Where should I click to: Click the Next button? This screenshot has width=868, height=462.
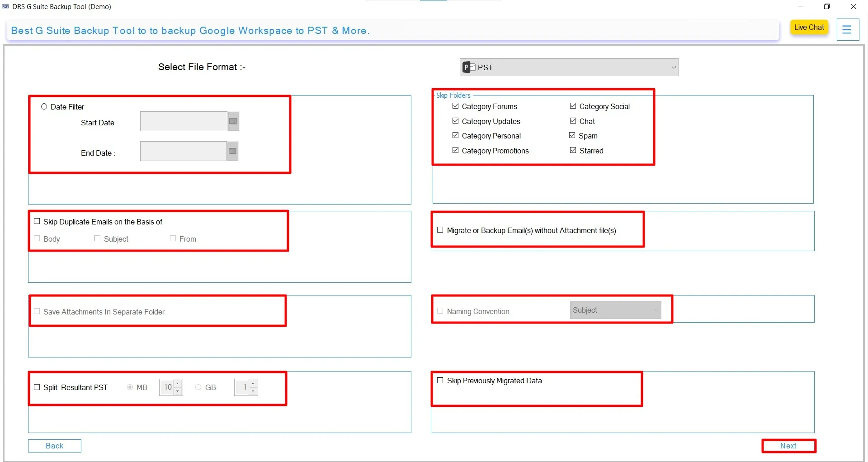[789, 446]
